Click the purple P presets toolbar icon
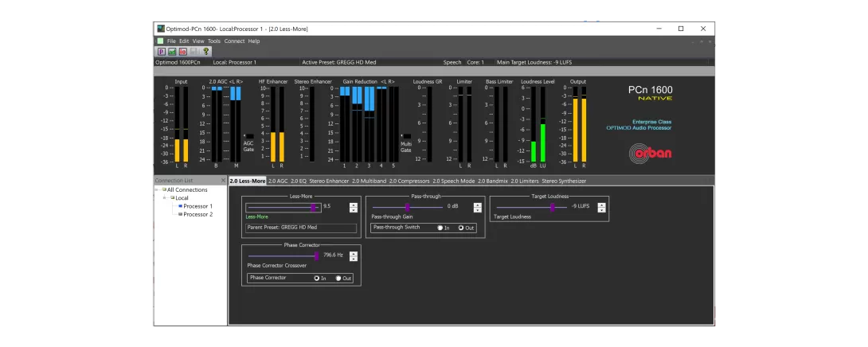The height and width of the screenshot is (347, 868). pos(161,51)
